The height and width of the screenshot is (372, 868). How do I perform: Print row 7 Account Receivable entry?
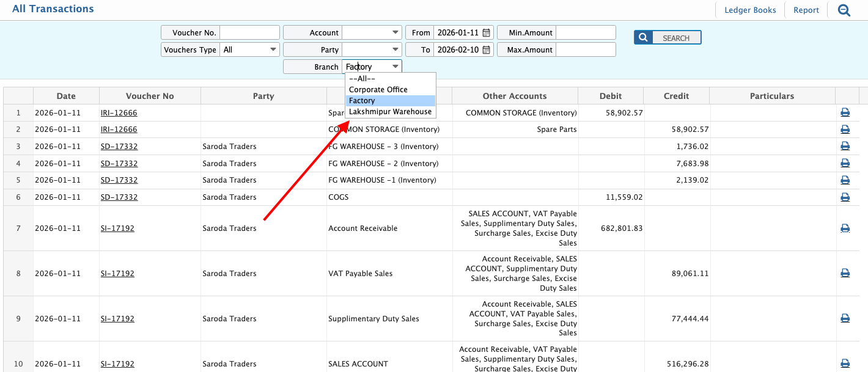845,228
